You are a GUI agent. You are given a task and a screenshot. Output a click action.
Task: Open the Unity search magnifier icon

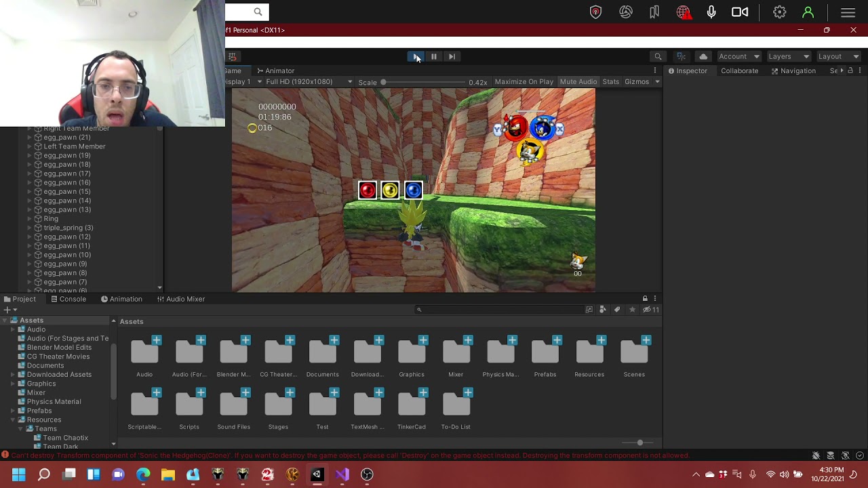point(658,56)
